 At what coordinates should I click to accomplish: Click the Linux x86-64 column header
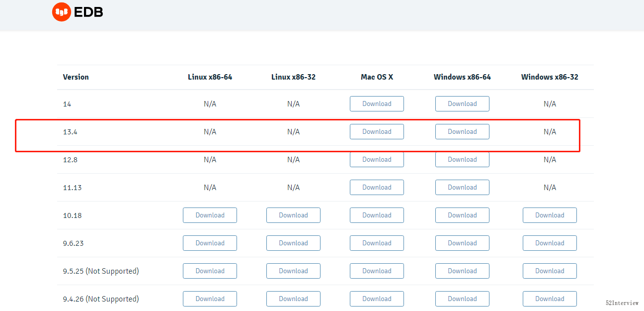[210, 77]
